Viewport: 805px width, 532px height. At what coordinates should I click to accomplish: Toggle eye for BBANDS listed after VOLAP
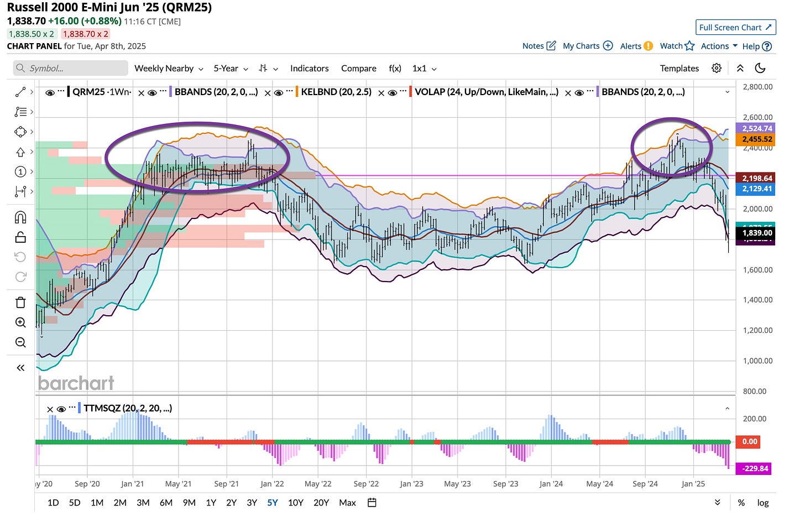(x=579, y=93)
